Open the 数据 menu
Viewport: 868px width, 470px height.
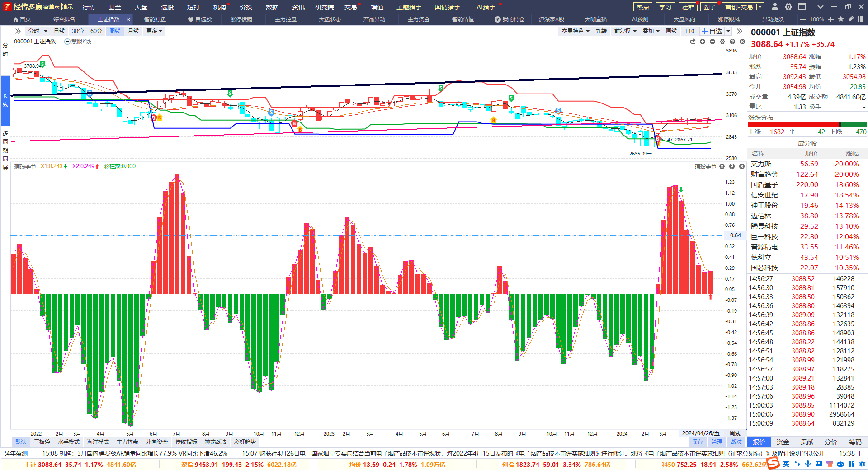click(272, 7)
